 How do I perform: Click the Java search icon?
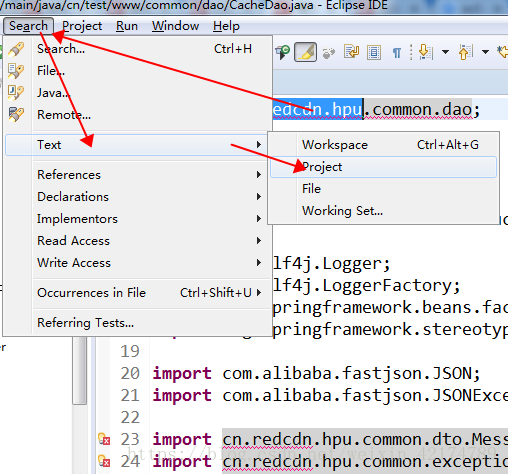[x=16, y=93]
